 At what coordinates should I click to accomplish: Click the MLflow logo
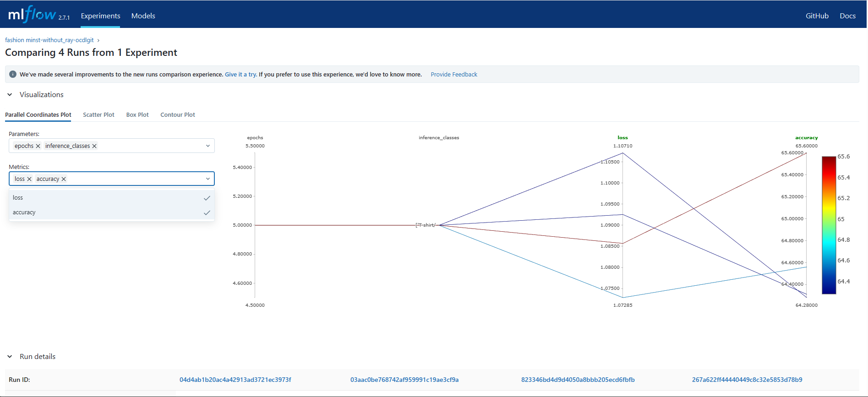click(32, 15)
